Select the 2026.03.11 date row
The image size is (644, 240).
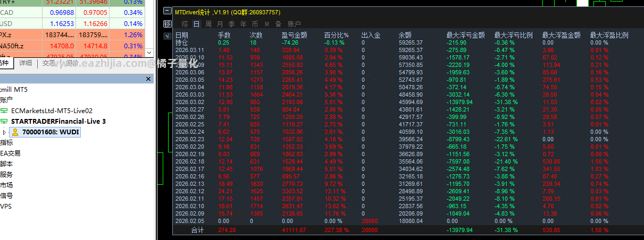(x=190, y=50)
